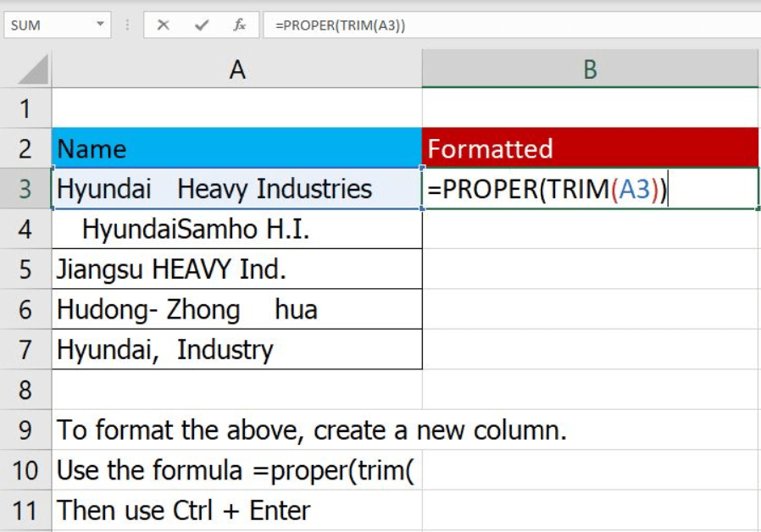Expand the Name Box dropdown arrow

101,25
